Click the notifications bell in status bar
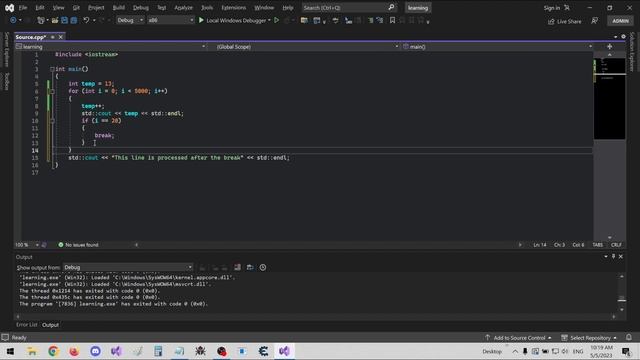The image size is (640, 360). [x=629, y=338]
